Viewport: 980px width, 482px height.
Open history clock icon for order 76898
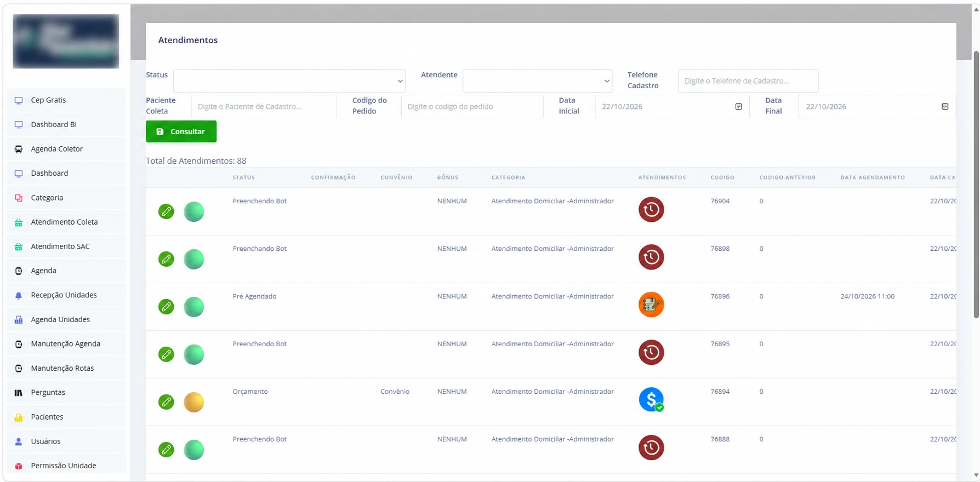pyautogui.click(x=651, y=257)
